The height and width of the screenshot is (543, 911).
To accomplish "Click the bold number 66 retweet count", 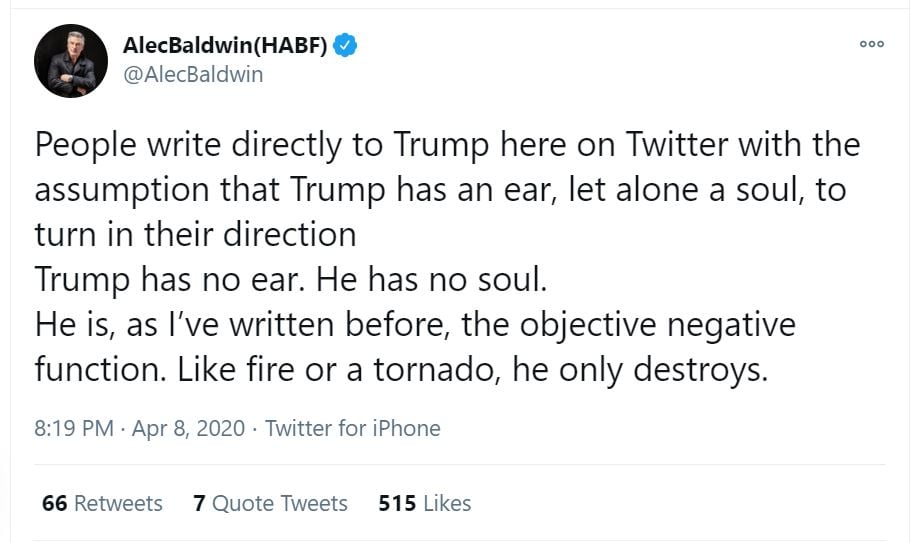I will click(55, 503).
